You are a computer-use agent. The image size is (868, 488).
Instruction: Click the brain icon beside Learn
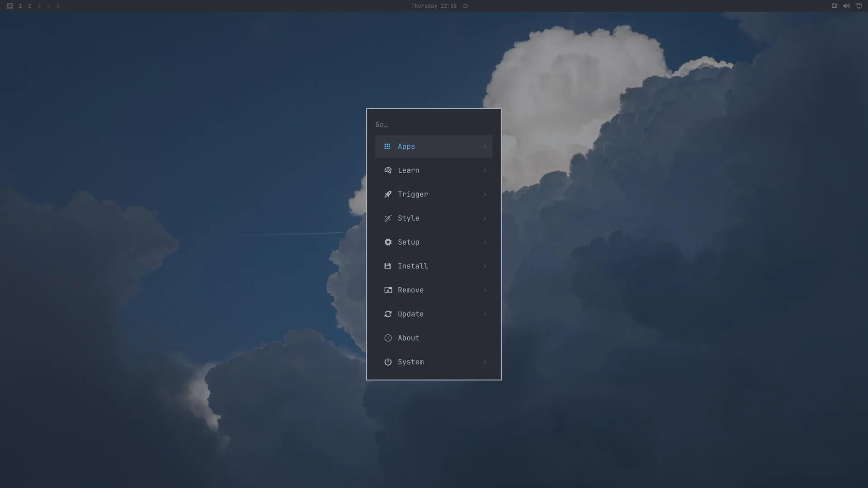(388, 170)
